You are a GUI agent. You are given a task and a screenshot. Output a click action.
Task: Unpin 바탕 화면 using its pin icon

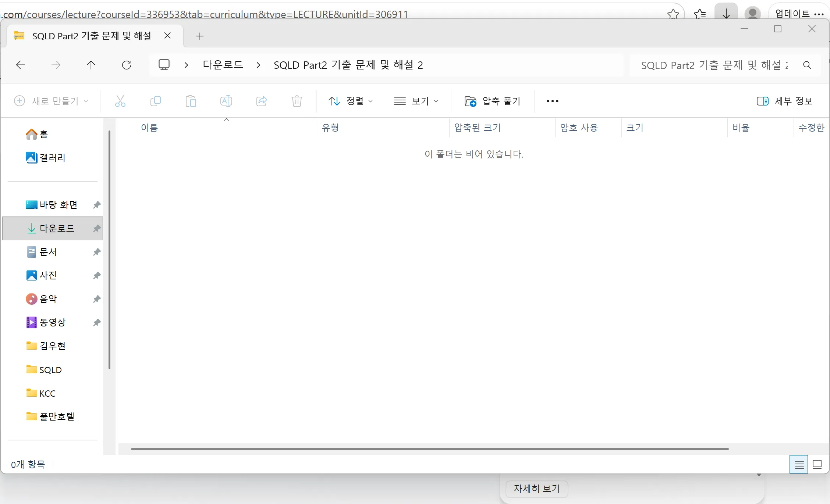[x=97, y=205]
